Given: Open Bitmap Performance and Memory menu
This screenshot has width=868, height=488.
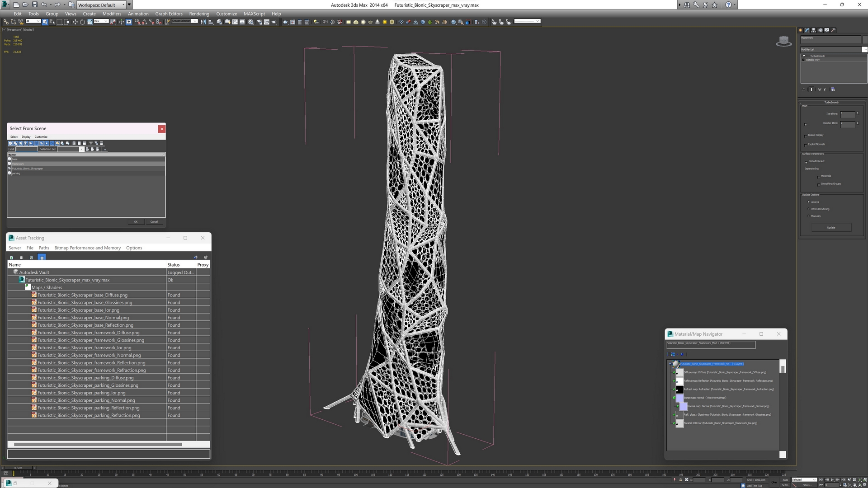Looking at the screenshot, I should point(87,248).
